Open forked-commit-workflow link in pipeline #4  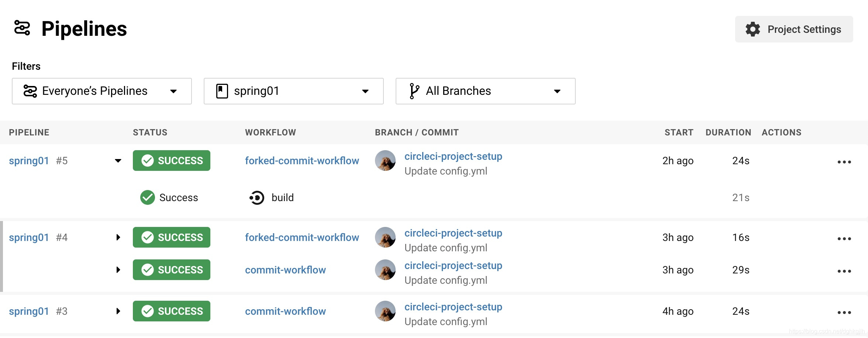302,237
